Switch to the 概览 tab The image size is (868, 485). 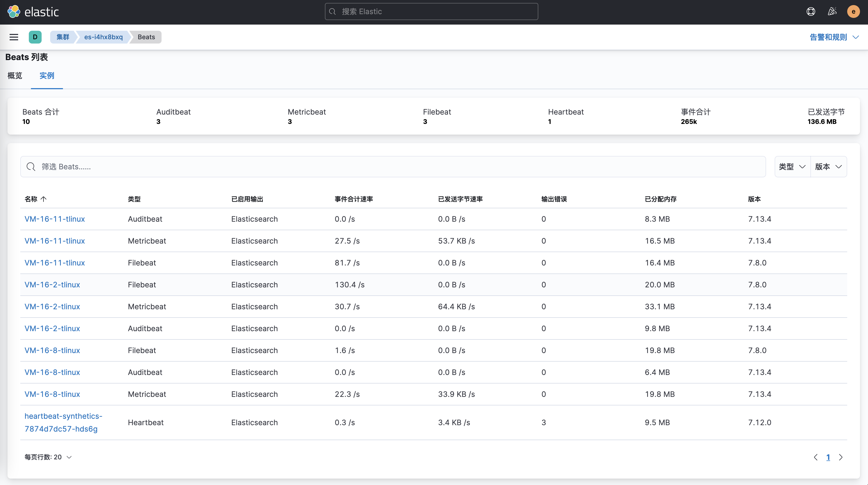tap(15, 76)
